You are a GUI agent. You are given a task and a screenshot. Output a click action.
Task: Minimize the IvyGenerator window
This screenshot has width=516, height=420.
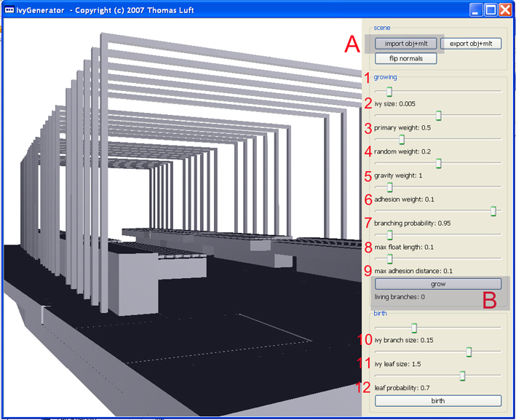pyautogui.click(x=476, y=10)
